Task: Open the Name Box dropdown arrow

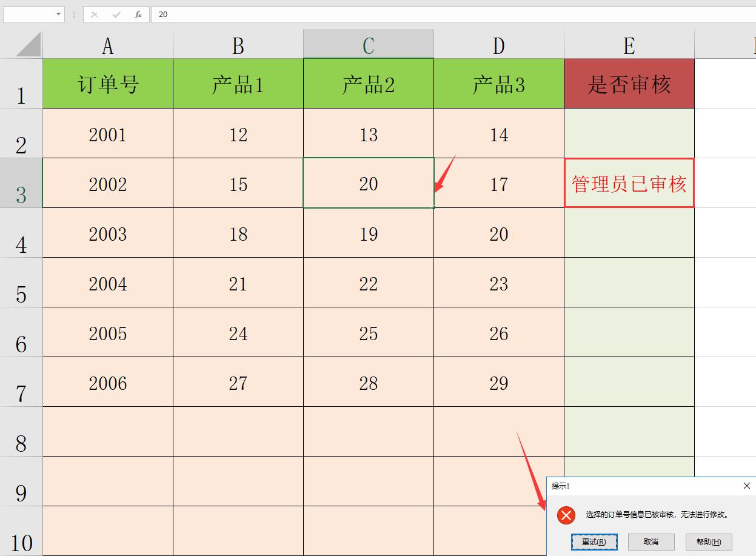Action: pyautogui.click(x=59, y=14)
